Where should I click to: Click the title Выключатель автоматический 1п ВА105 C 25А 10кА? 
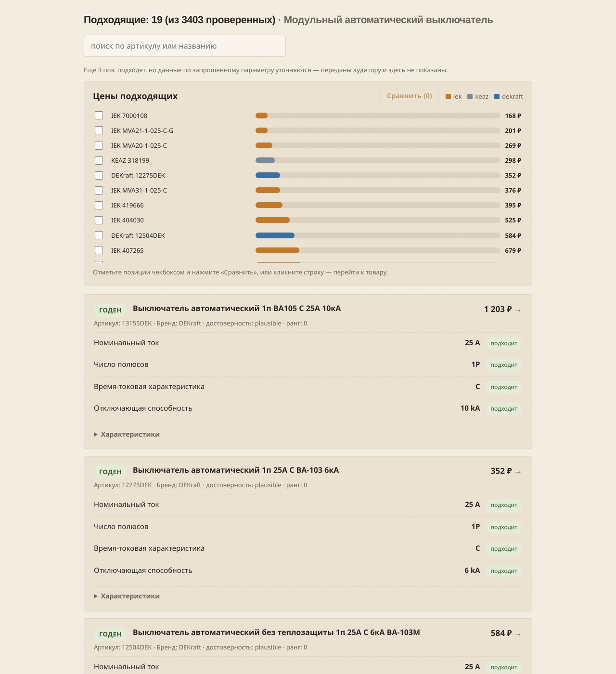pos(237,308)
